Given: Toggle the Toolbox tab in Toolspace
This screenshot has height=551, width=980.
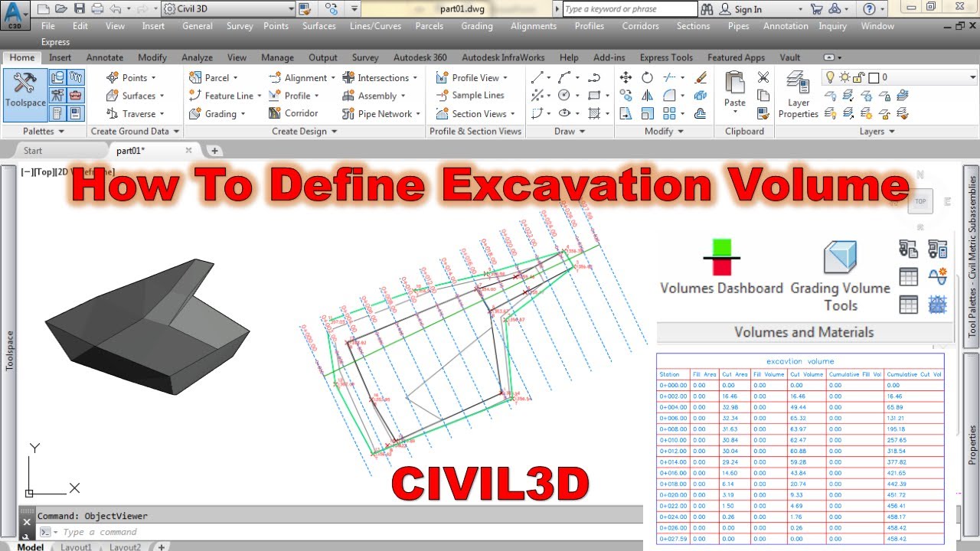Looking at the screenshot, I should click(76, 96).
